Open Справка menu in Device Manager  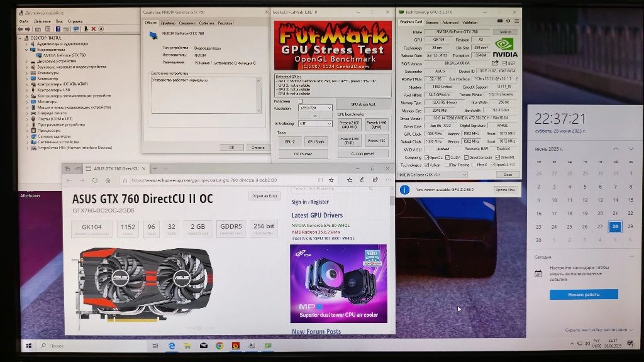point(75,21)
